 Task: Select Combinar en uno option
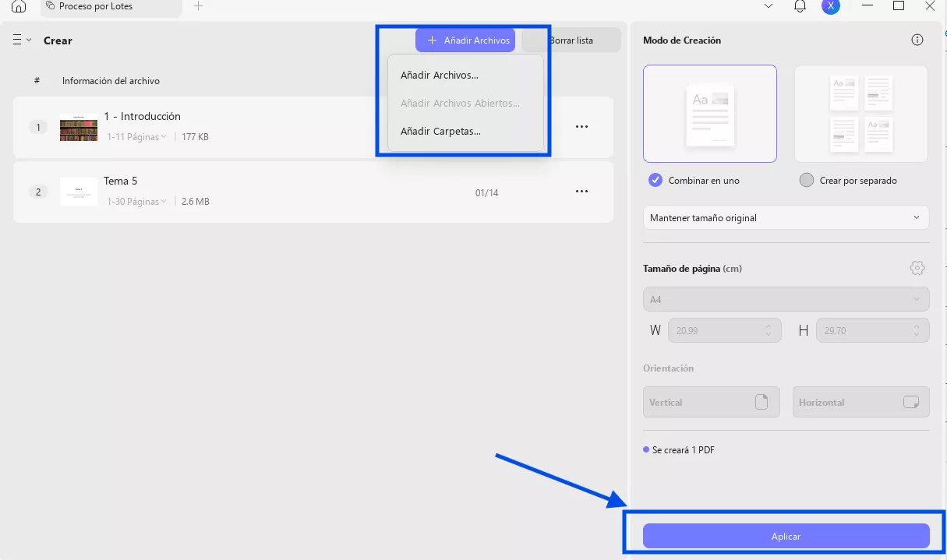point(694,180)
